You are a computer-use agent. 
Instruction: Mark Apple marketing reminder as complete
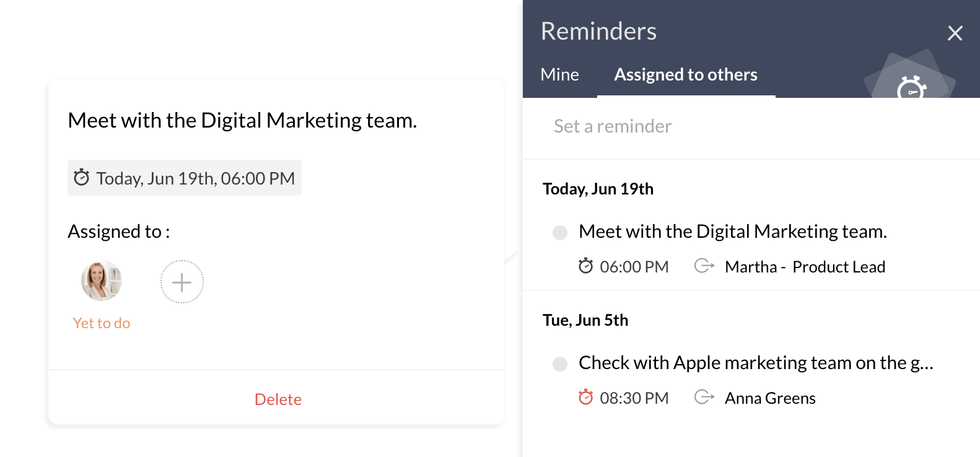pos(560,364)
